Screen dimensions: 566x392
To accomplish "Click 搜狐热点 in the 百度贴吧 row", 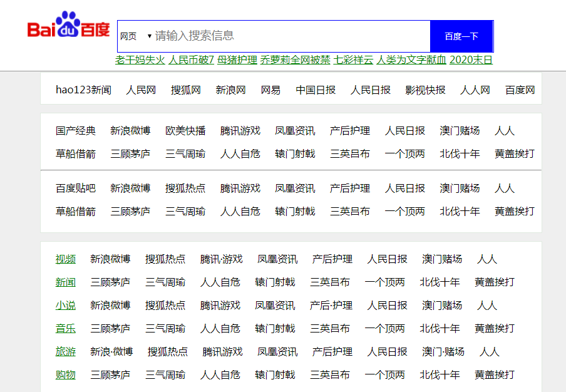I will [x=185, y=188].
